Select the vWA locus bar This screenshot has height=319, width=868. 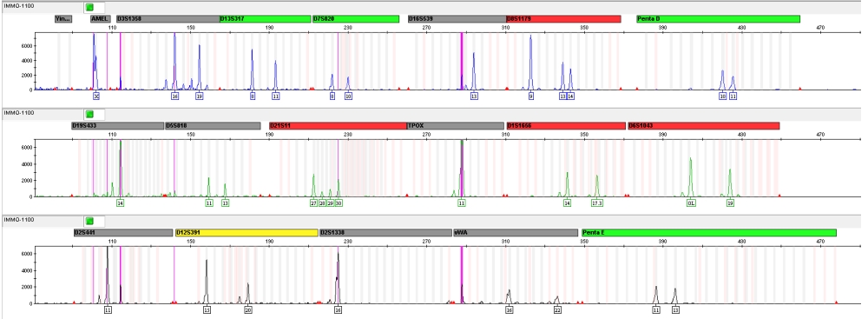[x=516, y=233]
